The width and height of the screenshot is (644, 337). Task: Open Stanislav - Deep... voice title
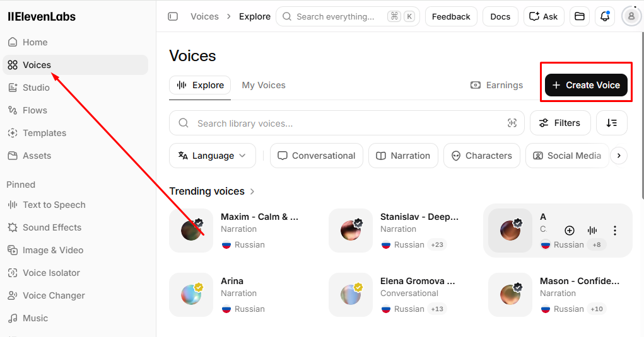click(419, 217)
